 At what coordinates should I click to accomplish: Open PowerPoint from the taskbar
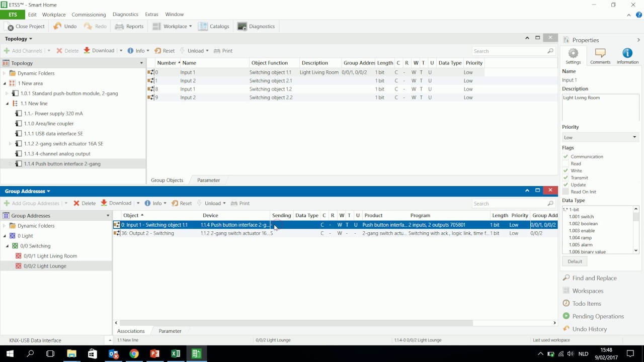[154, 354]
